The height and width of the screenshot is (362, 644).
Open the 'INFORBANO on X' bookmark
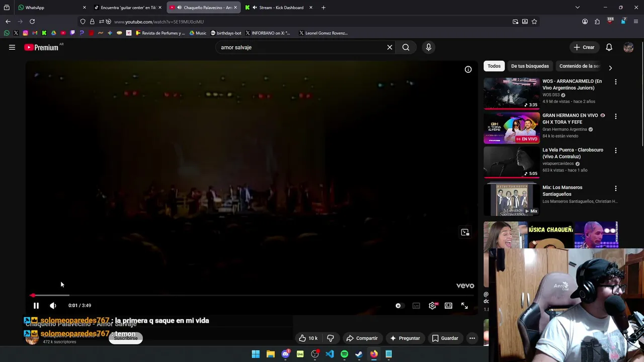point(268,33)
